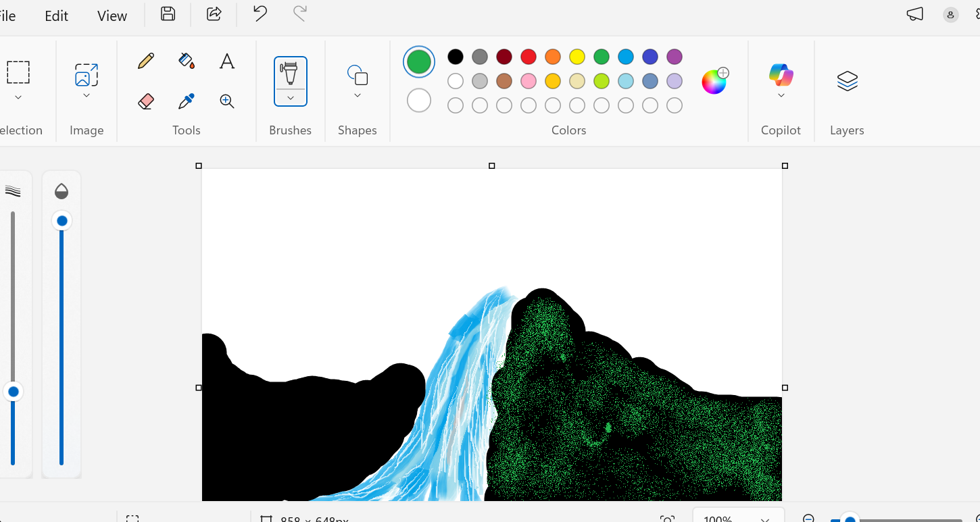Open the Layers panel
The height and width of the screenshot is (522, 980).
pyautogui.click(x=847, y=81)
